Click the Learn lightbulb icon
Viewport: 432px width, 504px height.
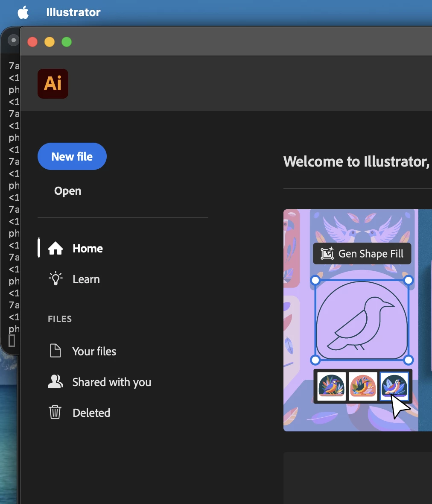[x=55, y=278]
